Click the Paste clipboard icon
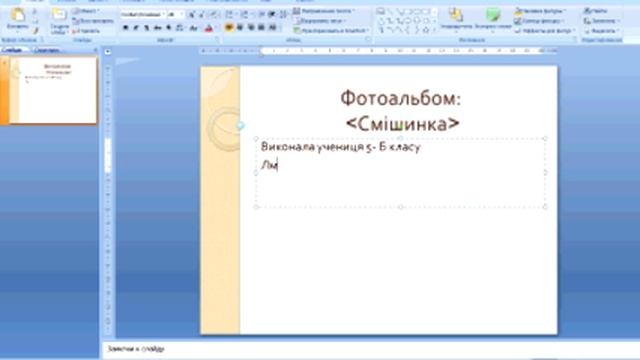640x360 pixels. click(x=18, y=16)
